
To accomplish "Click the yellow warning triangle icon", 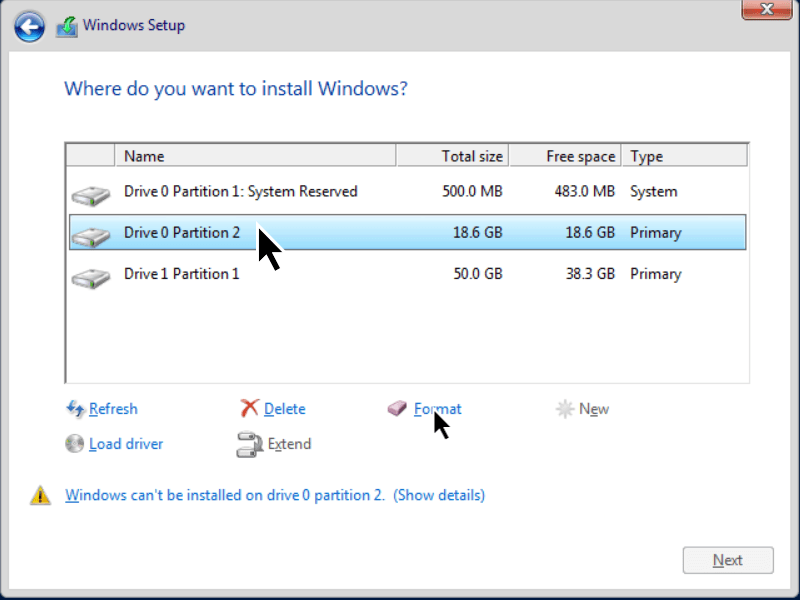I will [40, 495].
